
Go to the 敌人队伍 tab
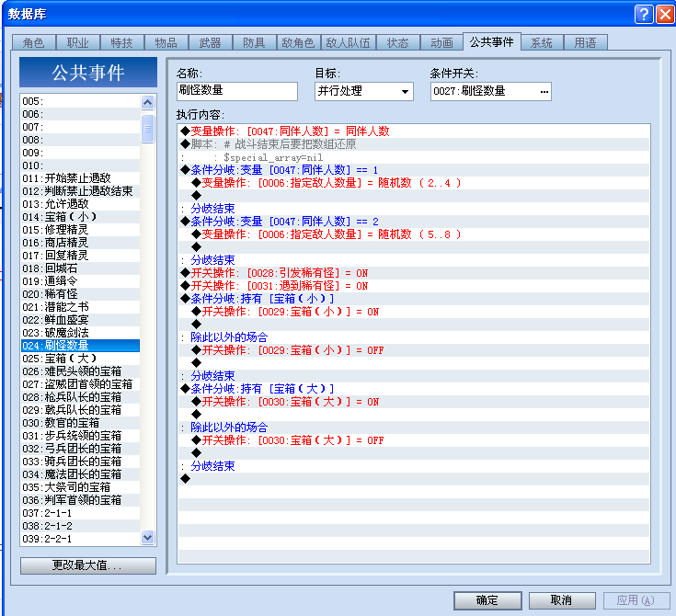(349, 42)
